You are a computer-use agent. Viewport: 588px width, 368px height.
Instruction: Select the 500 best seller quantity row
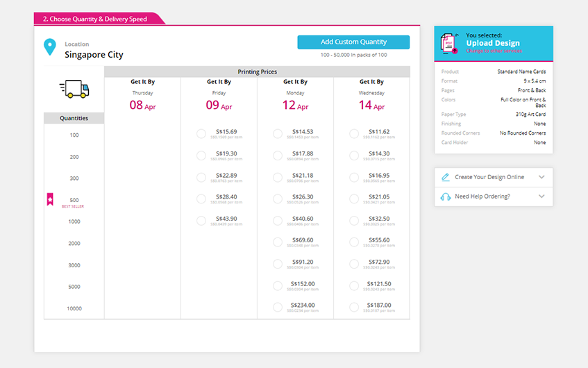click(x=74, y=200)
